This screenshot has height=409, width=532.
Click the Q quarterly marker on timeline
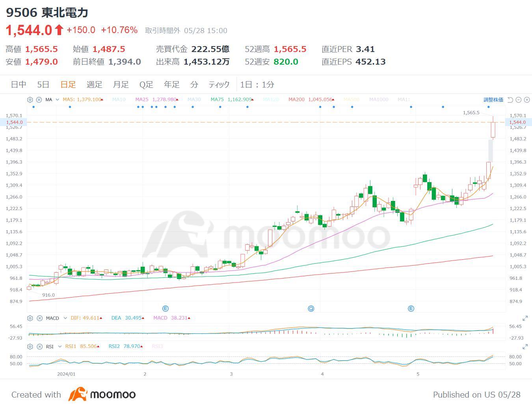tap(311, 309)
